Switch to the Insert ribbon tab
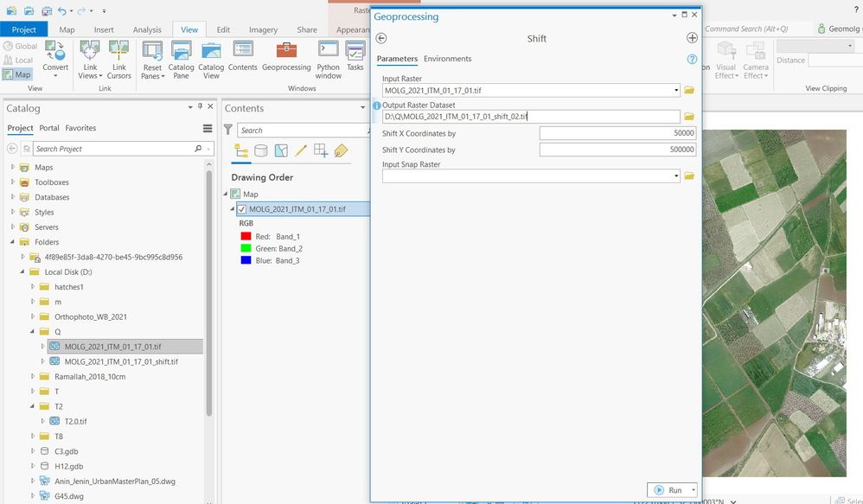This screenshot has height=504, width=863. [x=104, y=29]
